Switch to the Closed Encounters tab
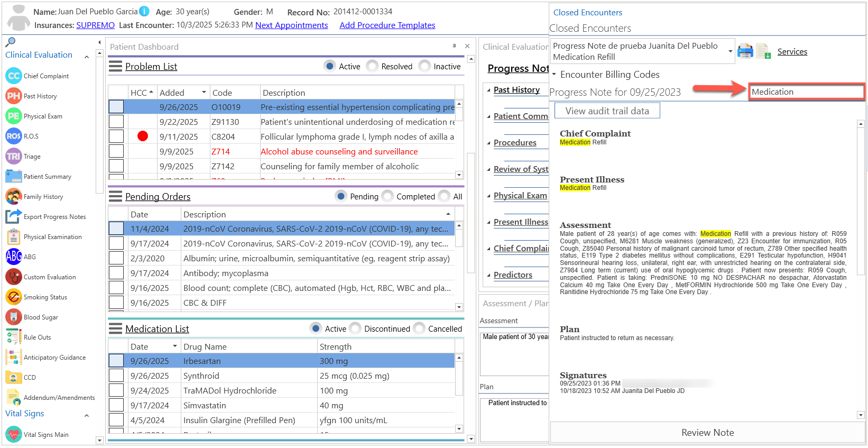Image resolution: width=868 pixels, height=448 pixels. [x=587, y=12]
